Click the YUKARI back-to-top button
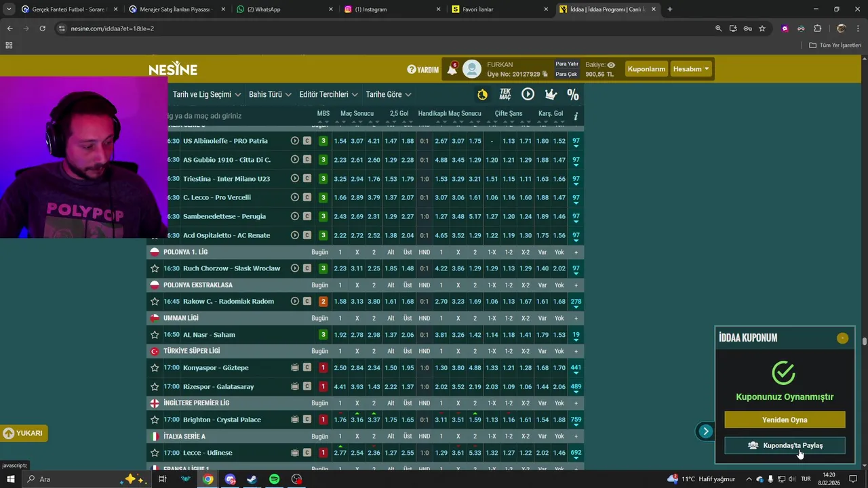This screenshot has height=488, width=868. tap(24, 433)
